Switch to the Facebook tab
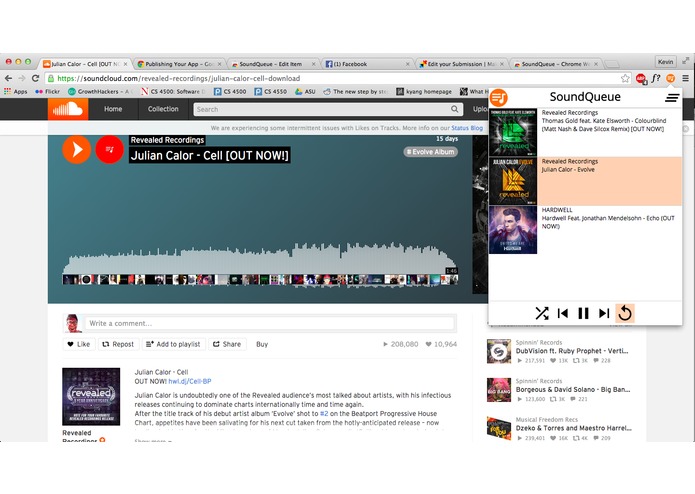The image size is (695, 494). click(x=367, y=64)
